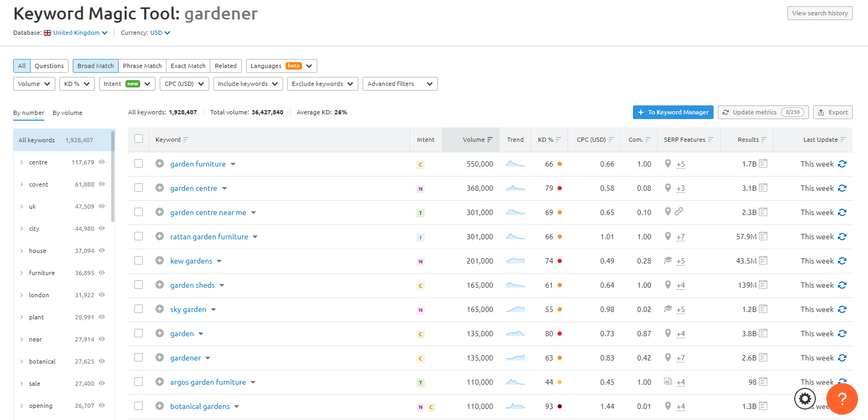The height and width of the screenshot is (420, 868).
Task: Select All keywords group row
Action: [x=62, y=140]
